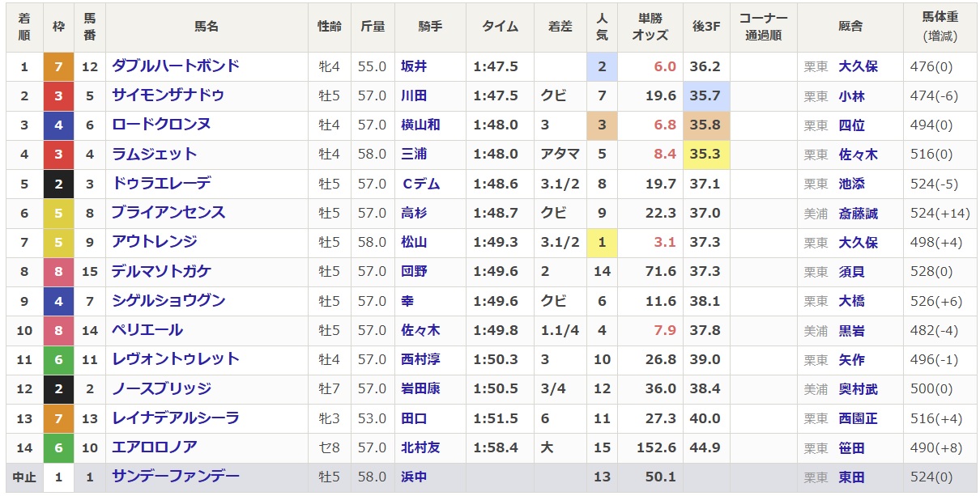Viewport: 980px width, 496px height.
Task: Open the アウトレンジ horse link
Action: point(154,242)
